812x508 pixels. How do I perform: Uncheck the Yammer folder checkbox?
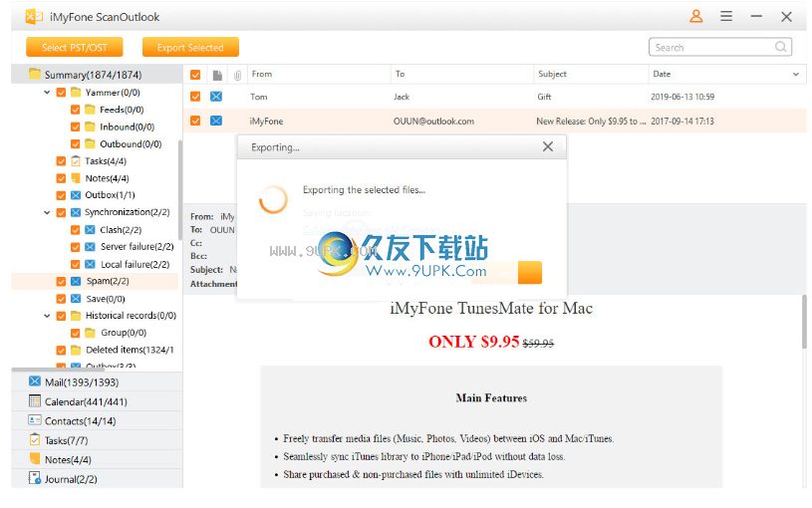pyautogui.click(x=61, y=93)
